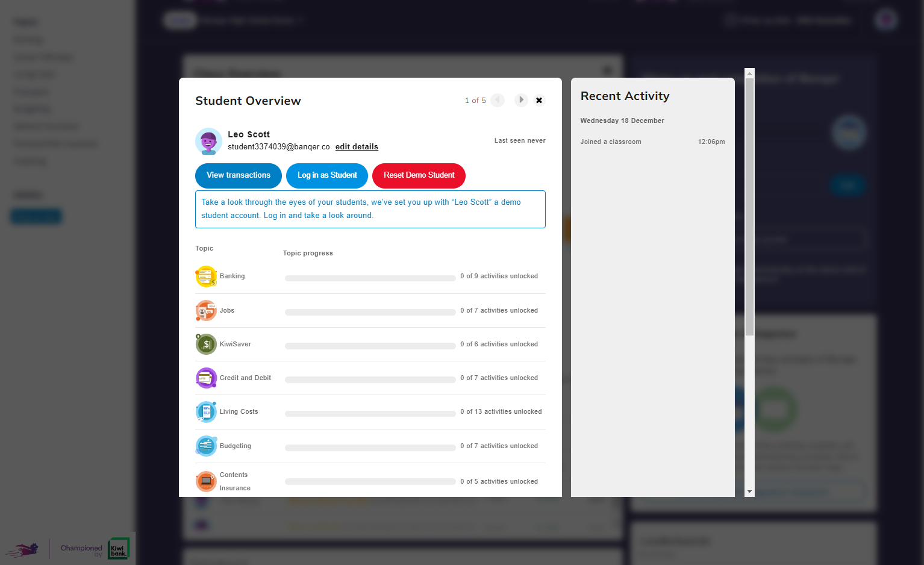This screenshot has width=924, height=565.
Task: Open View transactions for Leo Scott
Action: tap(239, 176)
